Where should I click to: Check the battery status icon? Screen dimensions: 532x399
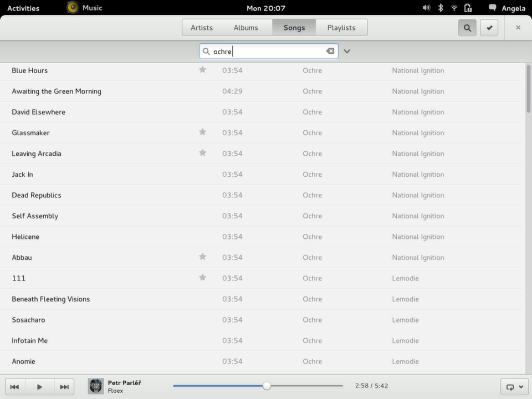(x=468, y=8)
